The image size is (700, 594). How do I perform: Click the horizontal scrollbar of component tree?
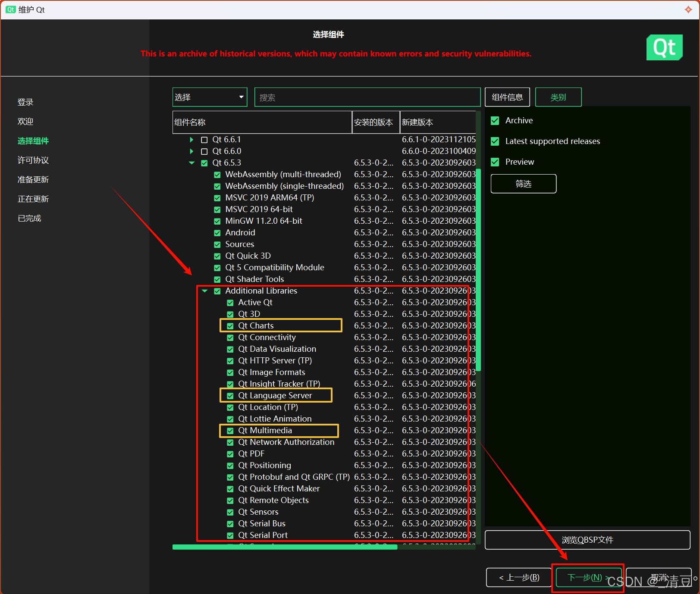(x=285, y=547)
